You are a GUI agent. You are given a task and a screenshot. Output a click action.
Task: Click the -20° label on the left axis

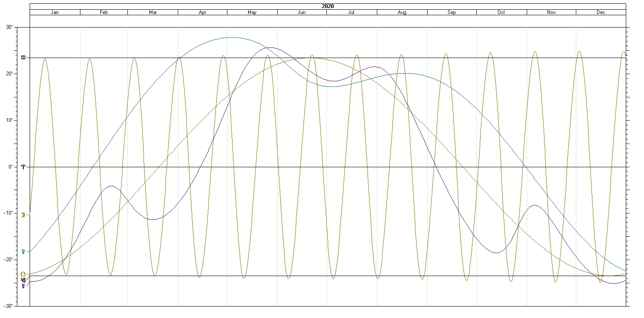coord(20,260)
